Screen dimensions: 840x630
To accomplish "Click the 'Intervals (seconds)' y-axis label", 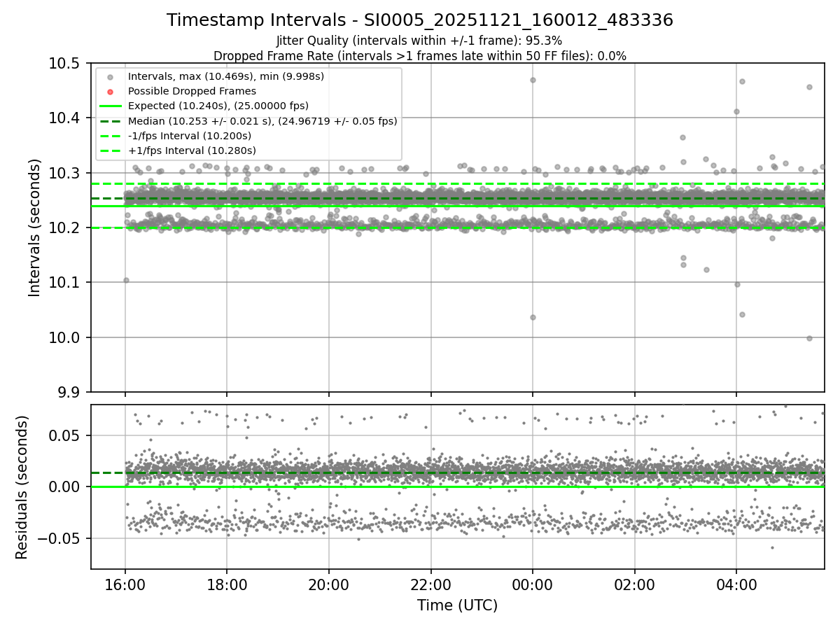I will coord(34,227).
